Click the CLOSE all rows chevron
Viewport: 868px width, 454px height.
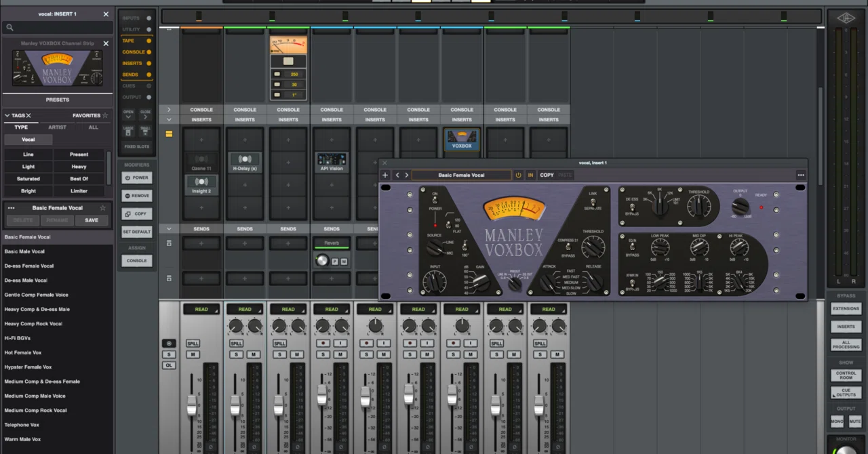click(145, 115)
